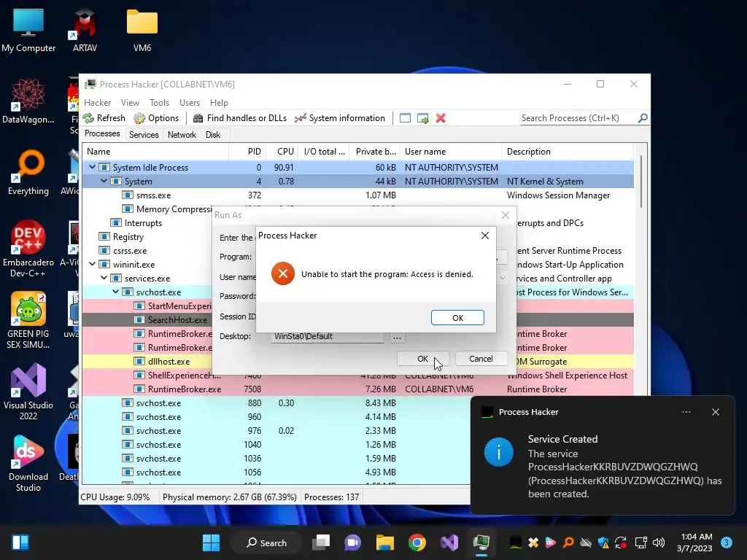
Task: Open the Windows Start menu
Action: 211,542
